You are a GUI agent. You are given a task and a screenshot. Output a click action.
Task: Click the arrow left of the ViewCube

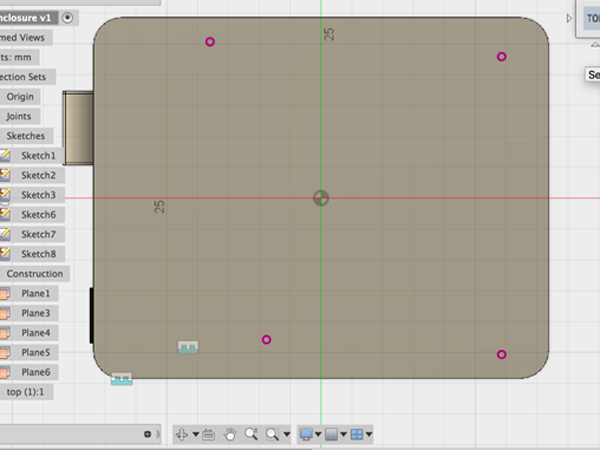(x=569, y=18)
